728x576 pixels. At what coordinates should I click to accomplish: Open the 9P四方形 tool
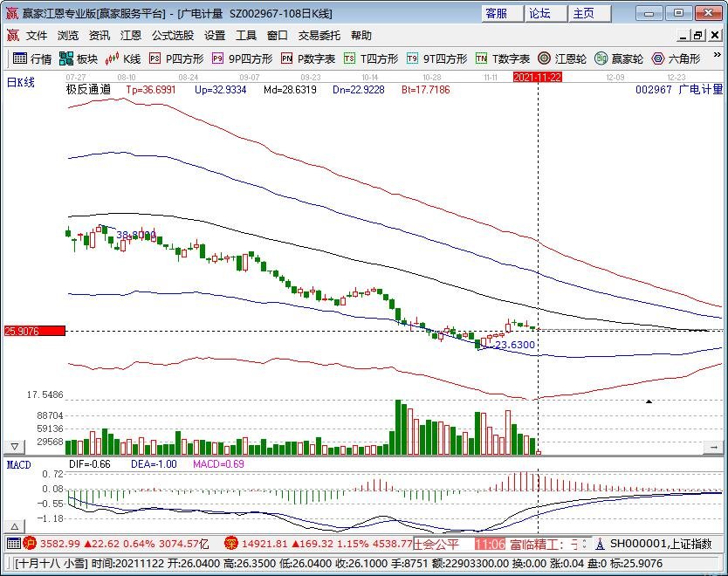pos(242,59)
